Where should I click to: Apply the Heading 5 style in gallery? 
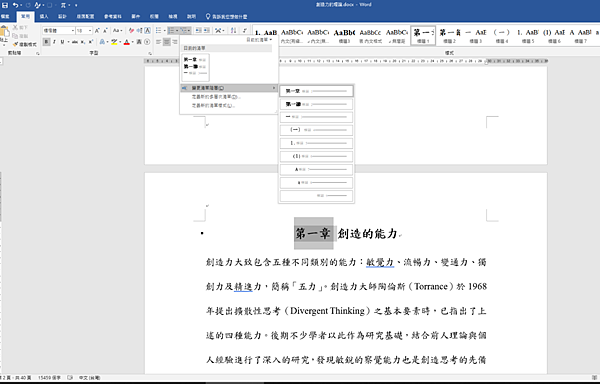pyautogui.click(x=528, y=36)
